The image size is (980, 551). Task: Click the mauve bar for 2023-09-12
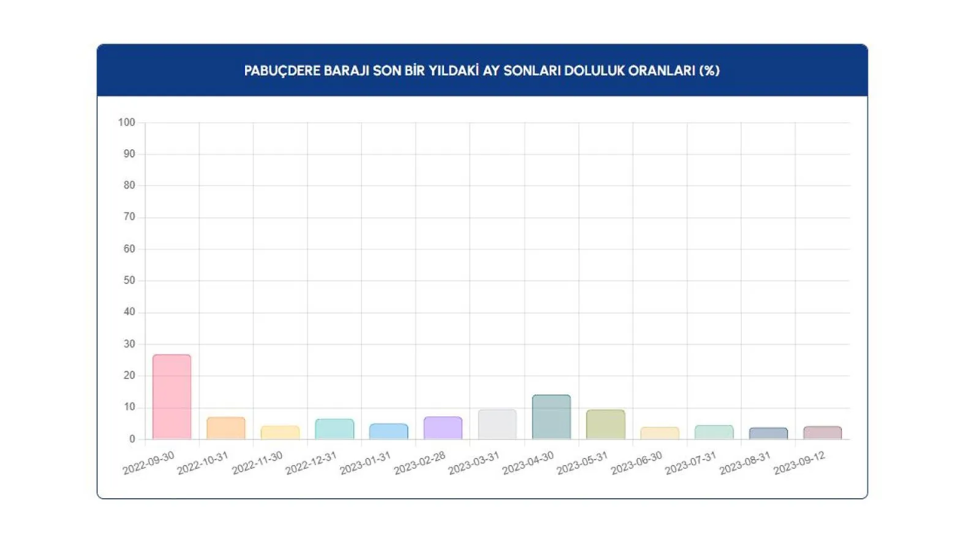click(x=822, y=433)
